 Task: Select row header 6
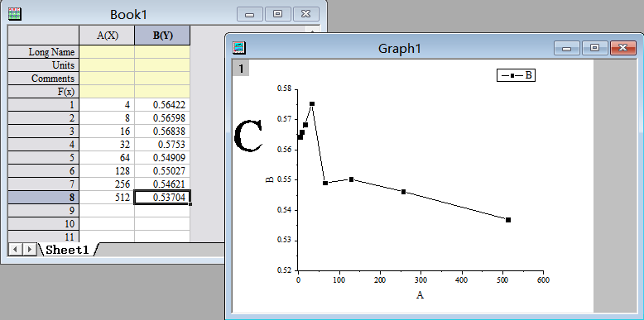click(x=44, y=170)
